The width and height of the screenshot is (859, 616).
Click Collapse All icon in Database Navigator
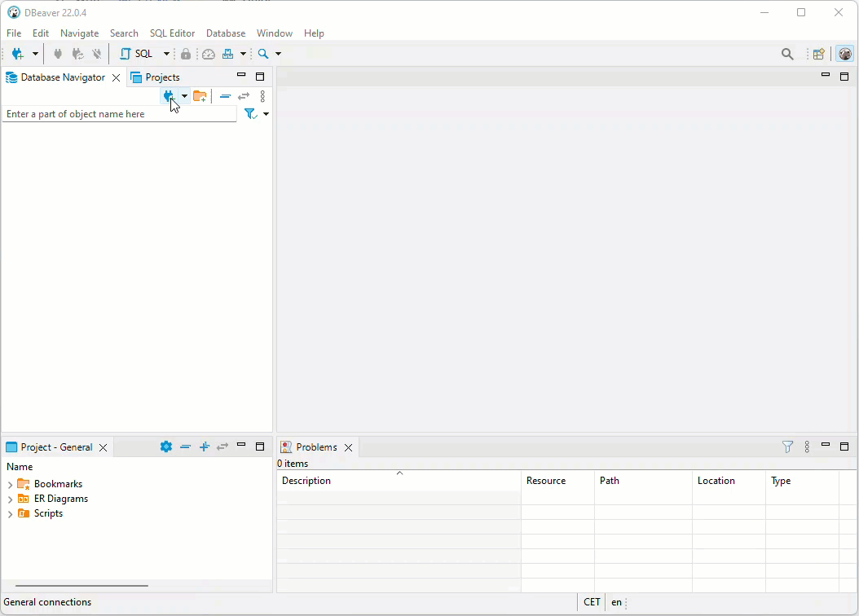pos(225,96)
